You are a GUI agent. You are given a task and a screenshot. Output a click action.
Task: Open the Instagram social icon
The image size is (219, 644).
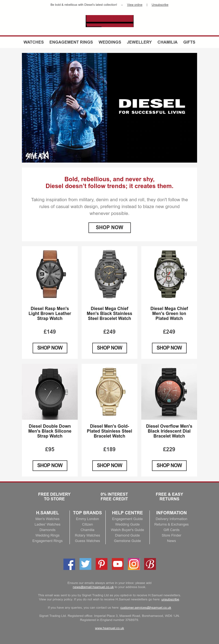coord(134,564)
